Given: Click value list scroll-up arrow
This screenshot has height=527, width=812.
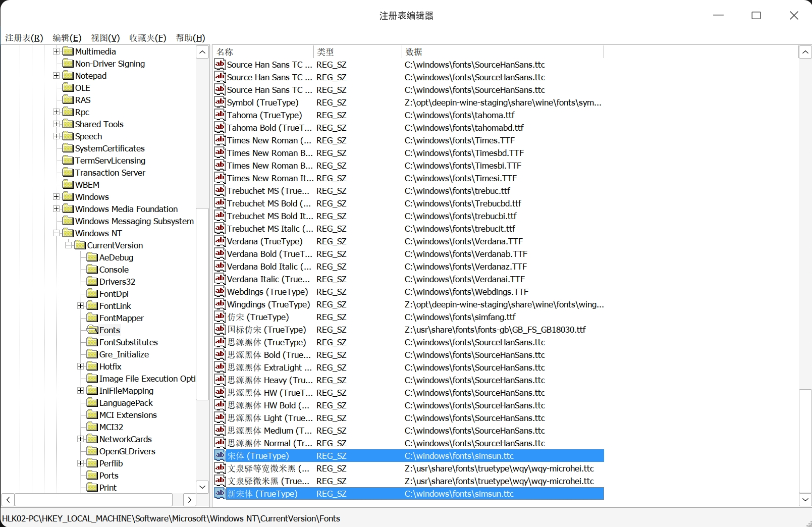Looking at the screenshot, I should pos(805,51).
